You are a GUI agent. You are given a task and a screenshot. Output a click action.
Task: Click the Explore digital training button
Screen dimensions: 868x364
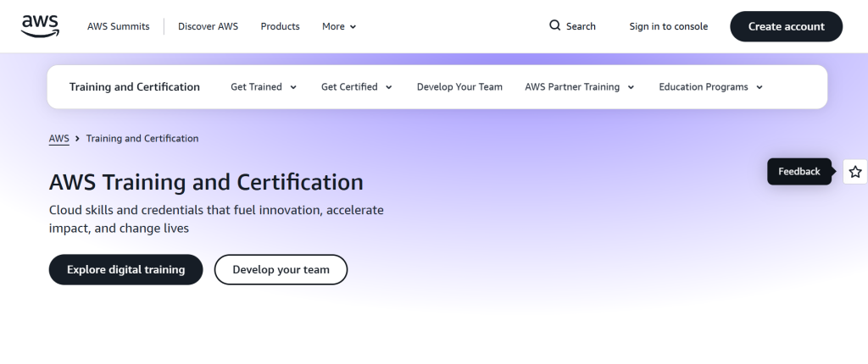(x=125, y=269)
